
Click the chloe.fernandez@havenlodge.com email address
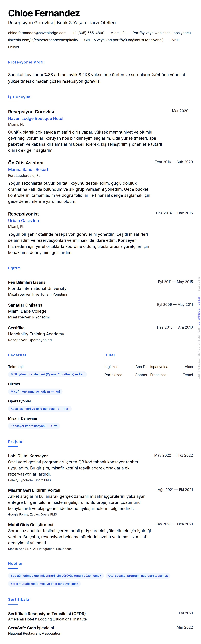(37, 33)
